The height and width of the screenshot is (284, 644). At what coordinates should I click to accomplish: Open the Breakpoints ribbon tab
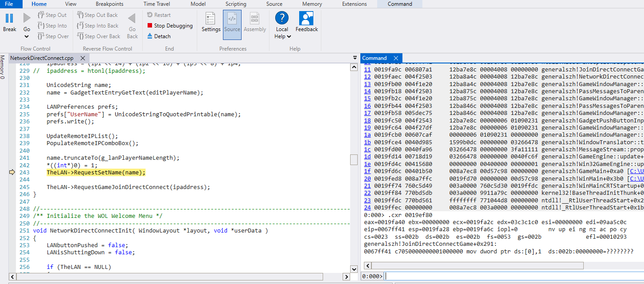[x=109, y=4]
